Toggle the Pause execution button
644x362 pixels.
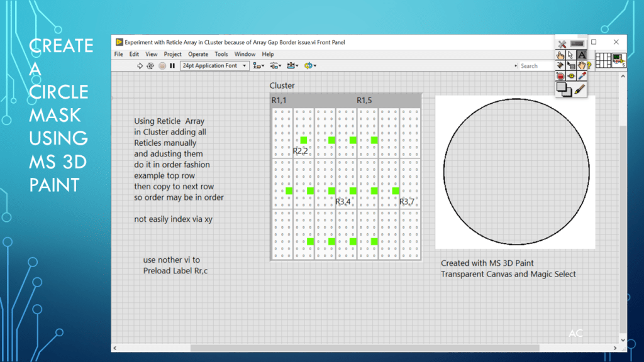(172, 65)
